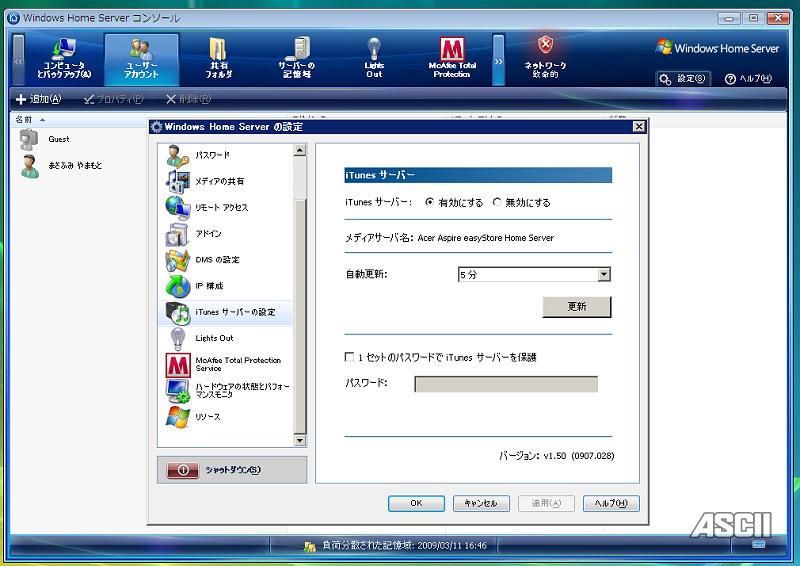Image resolution: width=800 pixels, height=566 pixels.
Task: Select Lights Out lightbulb in settings list
Action: pos(177,338)
